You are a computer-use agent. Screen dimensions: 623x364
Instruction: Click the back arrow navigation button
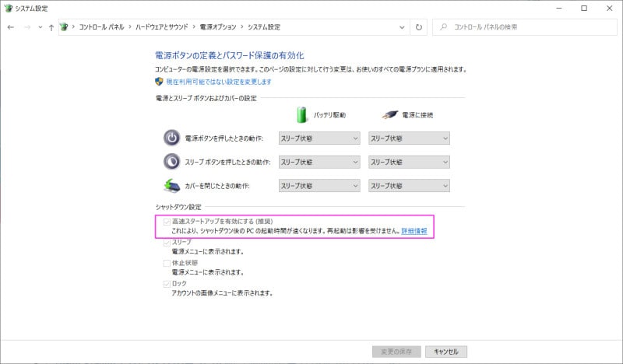pyautogui.click(x=11, y=27)
